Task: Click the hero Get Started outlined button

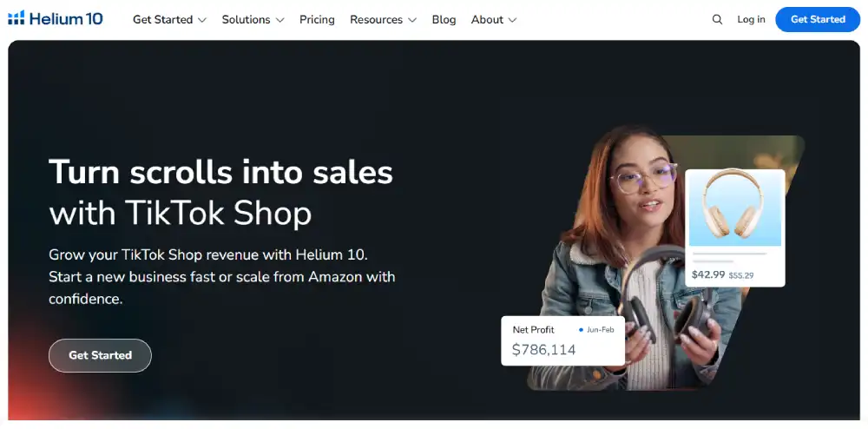Action: (x=100, y=355)
